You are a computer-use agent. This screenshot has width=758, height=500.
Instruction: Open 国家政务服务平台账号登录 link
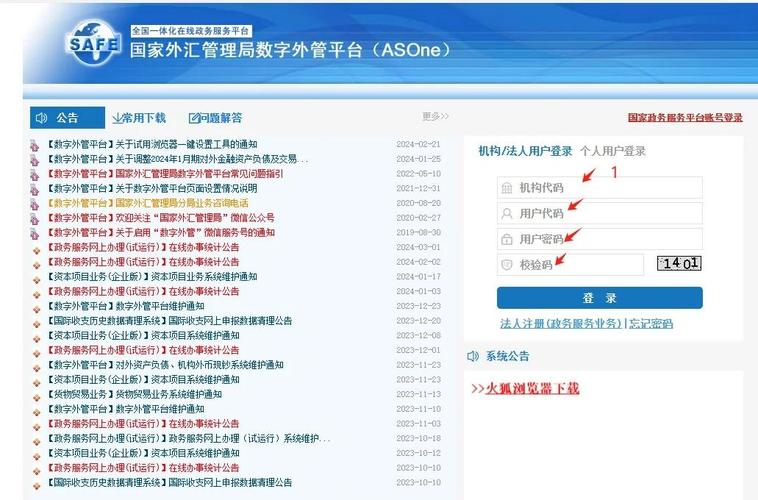tap(685, 117)
